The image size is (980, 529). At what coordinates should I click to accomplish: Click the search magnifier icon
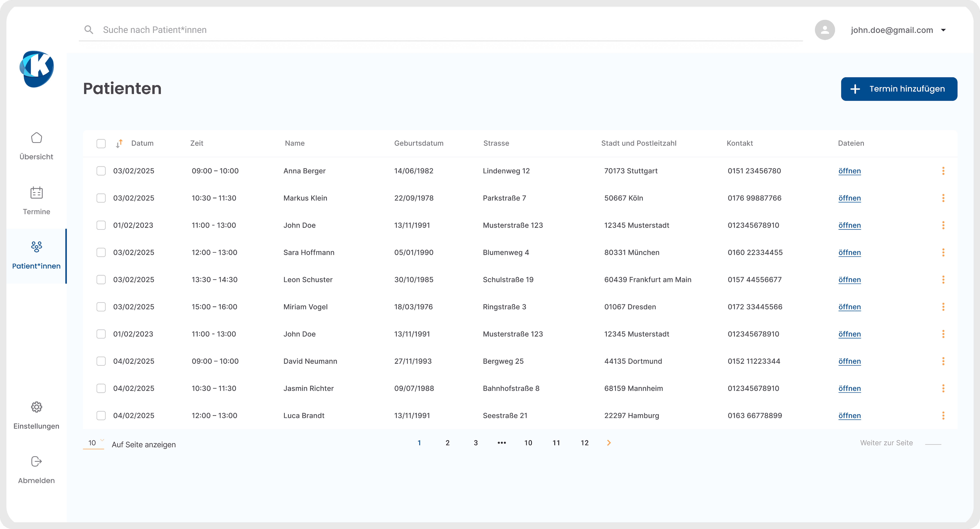[x=89, y=30]
